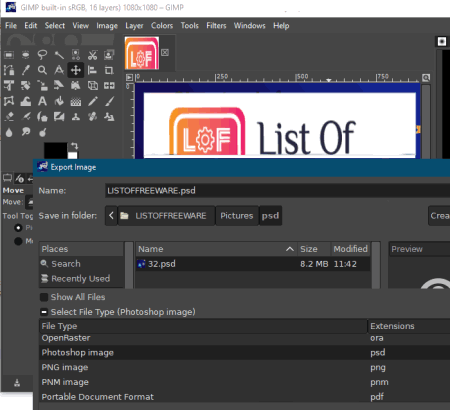This screenshot has height=410, width=450.
Task: Select the Text tool
Action: [x=42, y=101]
